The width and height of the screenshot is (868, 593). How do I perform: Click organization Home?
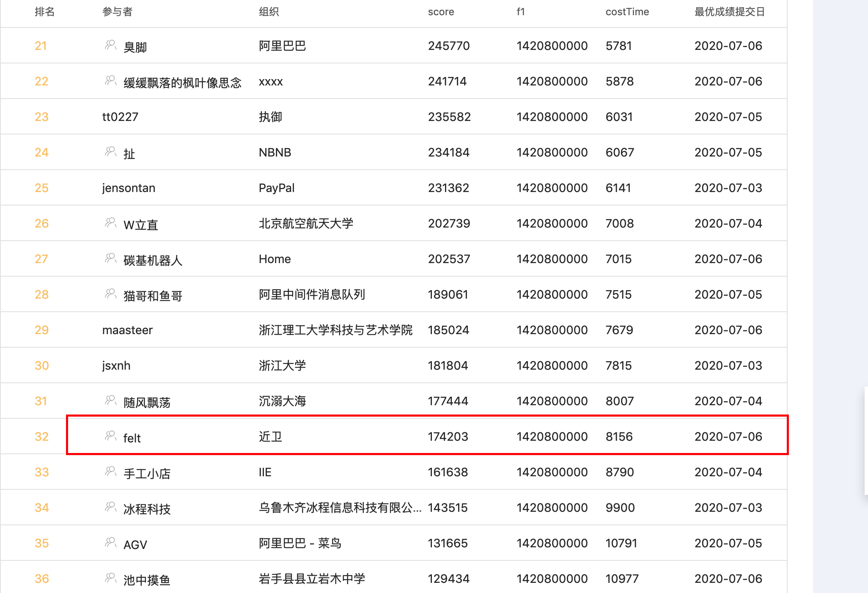coord(275,259)
